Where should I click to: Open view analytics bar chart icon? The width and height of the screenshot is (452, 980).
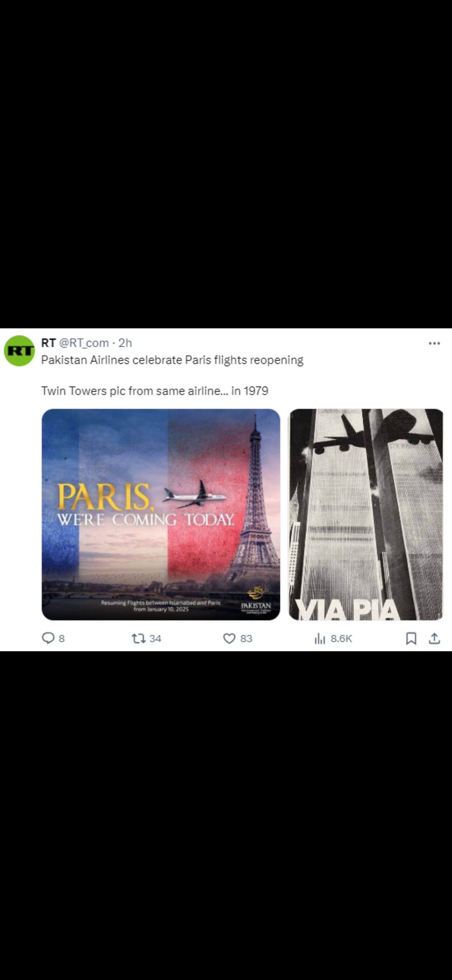point(320,638)
